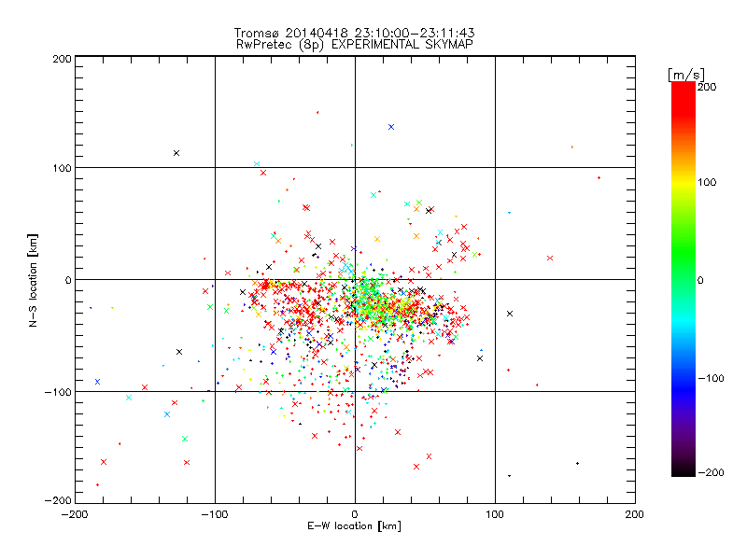Click the N-S location axis label
This screenshot has height=560, width=747.
point(33,280)
